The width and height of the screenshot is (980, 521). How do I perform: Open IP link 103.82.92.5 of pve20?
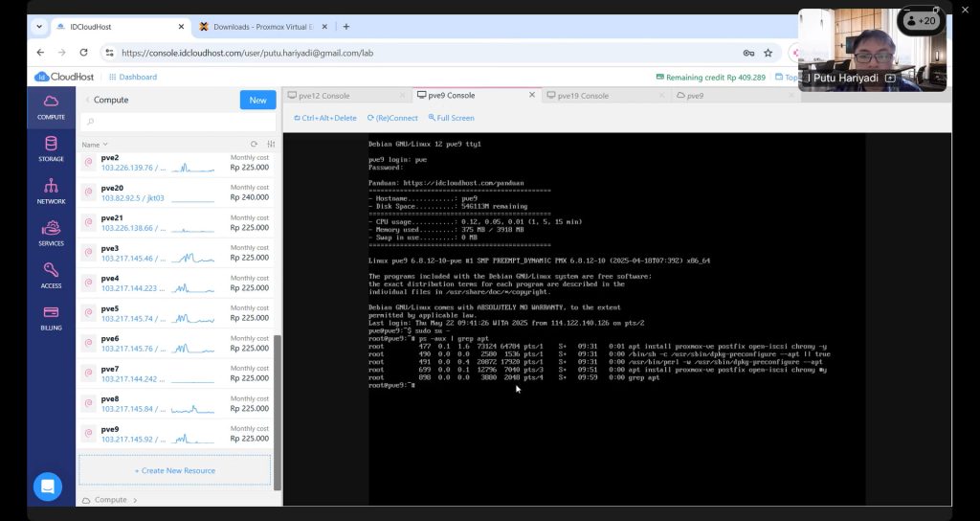click(x=132, y=197)
